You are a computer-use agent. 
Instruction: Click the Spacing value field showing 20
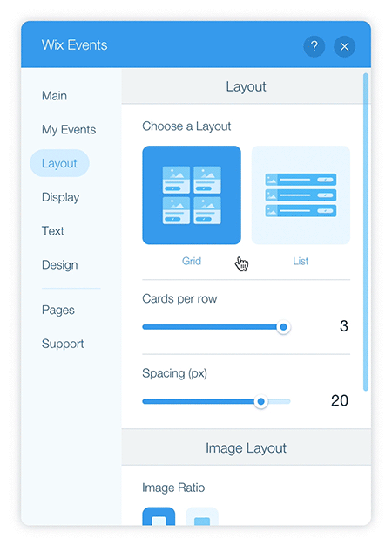pyautogui.click(x=340, y=401)
